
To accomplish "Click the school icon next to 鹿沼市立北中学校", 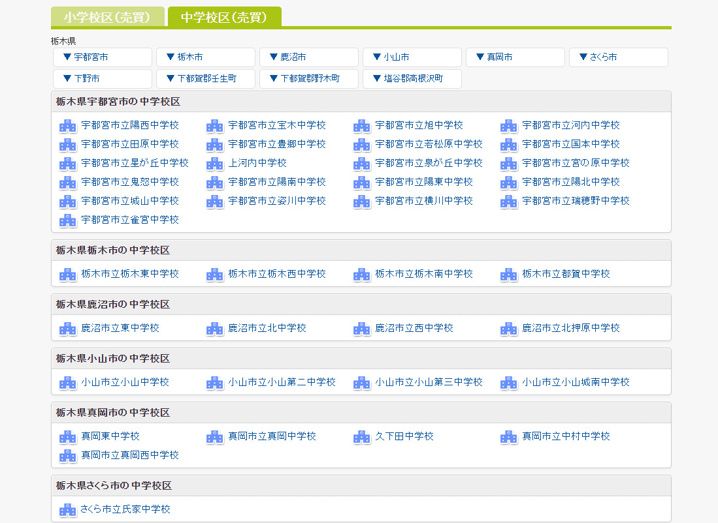I will 215,328.
